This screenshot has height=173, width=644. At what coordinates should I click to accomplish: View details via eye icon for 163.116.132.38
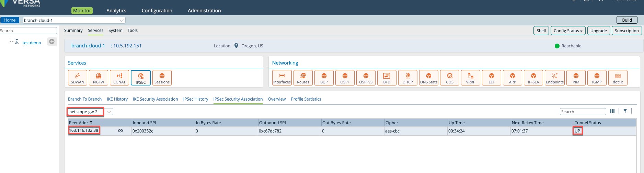120,131
